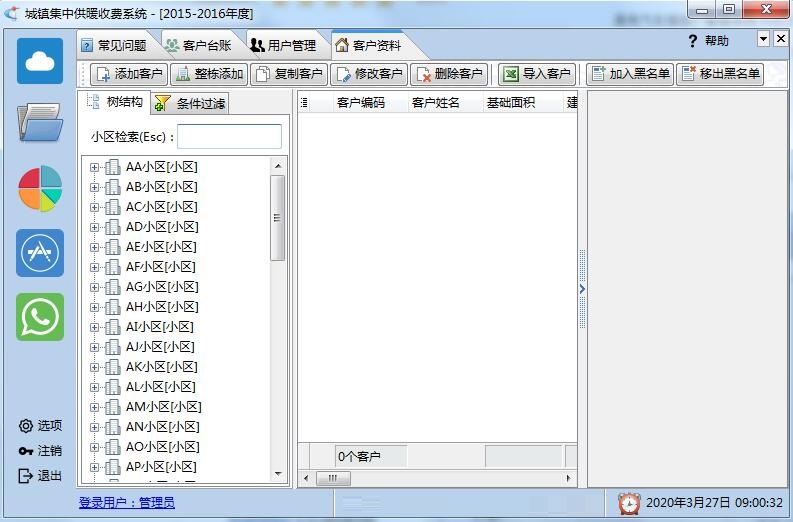Open the cloud icon in sidebar

pyautogui.click(x=40, y=61)
